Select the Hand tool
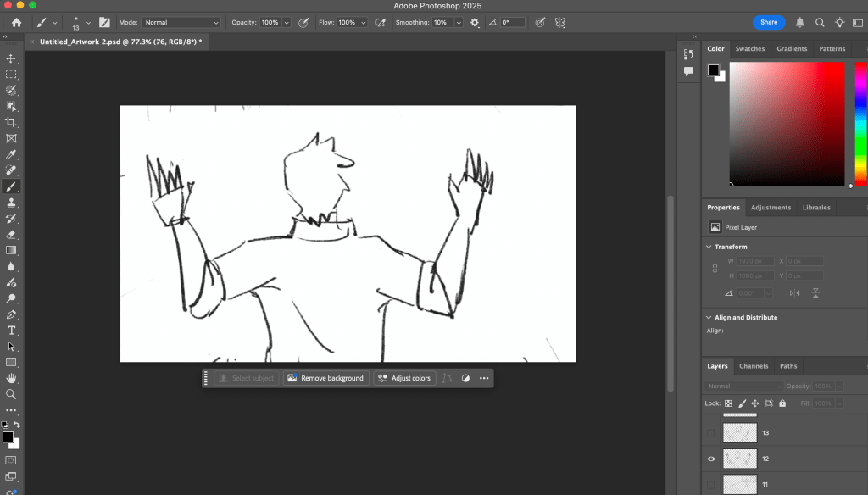Viewport: 868px width, 495px height. point(11,378)
